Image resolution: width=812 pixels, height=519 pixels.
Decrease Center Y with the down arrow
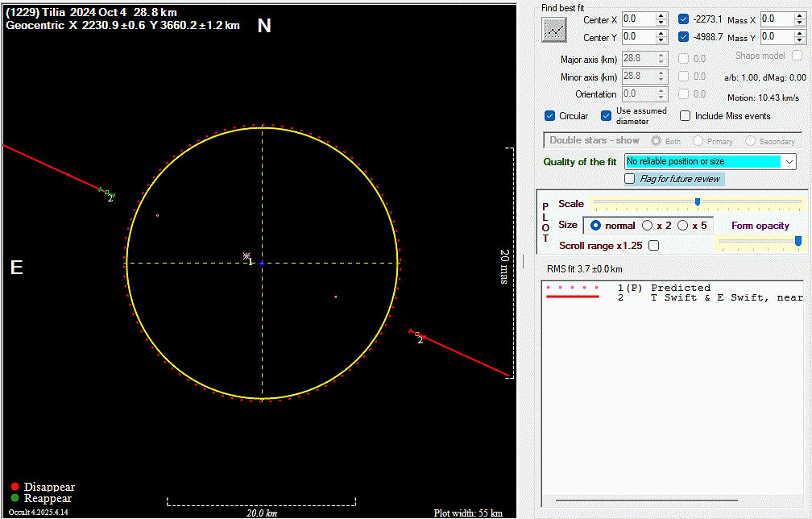coord(661,40)
